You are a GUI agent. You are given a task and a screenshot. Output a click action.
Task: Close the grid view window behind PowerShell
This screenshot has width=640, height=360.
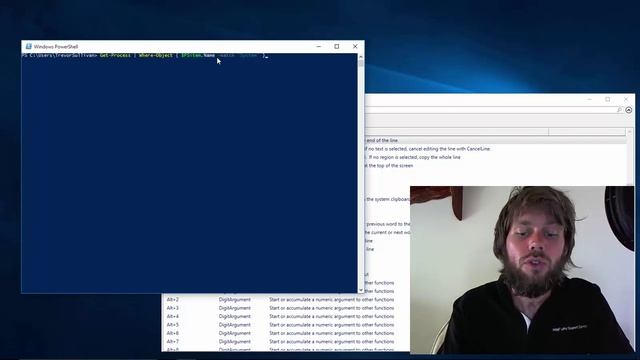(x=626, y=99)
